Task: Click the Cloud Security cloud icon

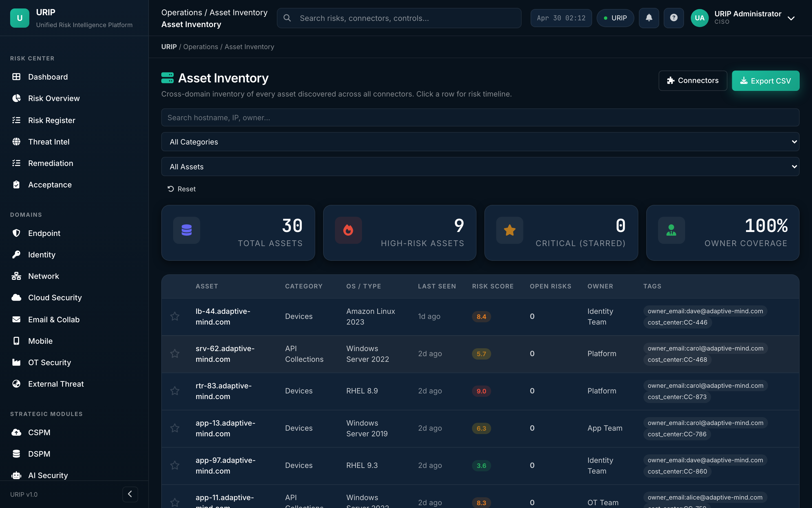Action: [16, 297]
